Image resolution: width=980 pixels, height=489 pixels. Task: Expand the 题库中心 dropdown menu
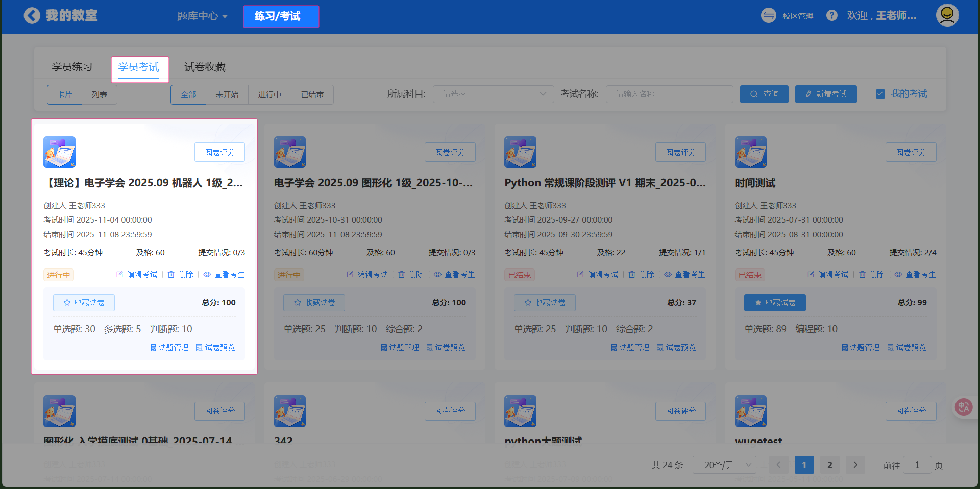(202, 16)
